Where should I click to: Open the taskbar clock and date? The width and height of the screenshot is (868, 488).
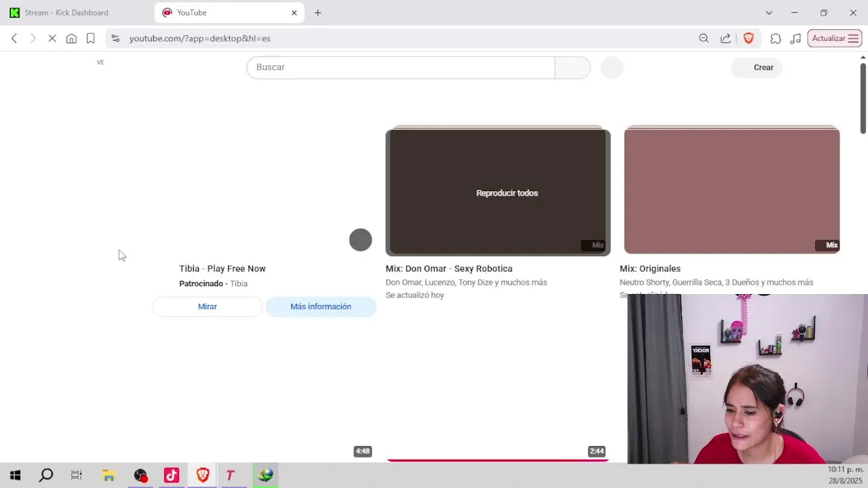click(846, 475)
